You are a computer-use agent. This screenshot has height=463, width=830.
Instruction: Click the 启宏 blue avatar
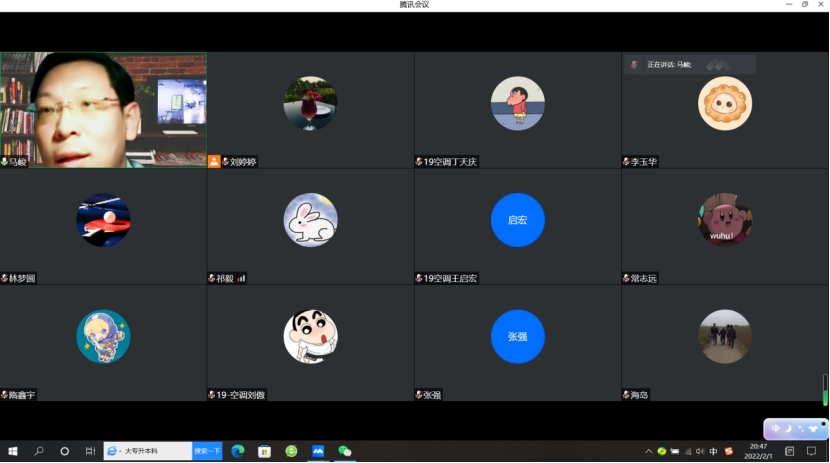517,220
